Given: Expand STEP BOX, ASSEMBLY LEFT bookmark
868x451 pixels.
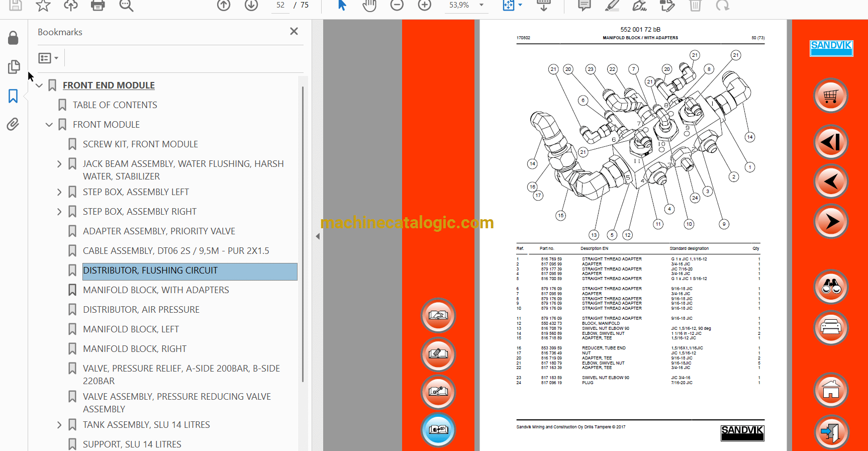Looking at the screenshot, I should (x=59, y=192).
